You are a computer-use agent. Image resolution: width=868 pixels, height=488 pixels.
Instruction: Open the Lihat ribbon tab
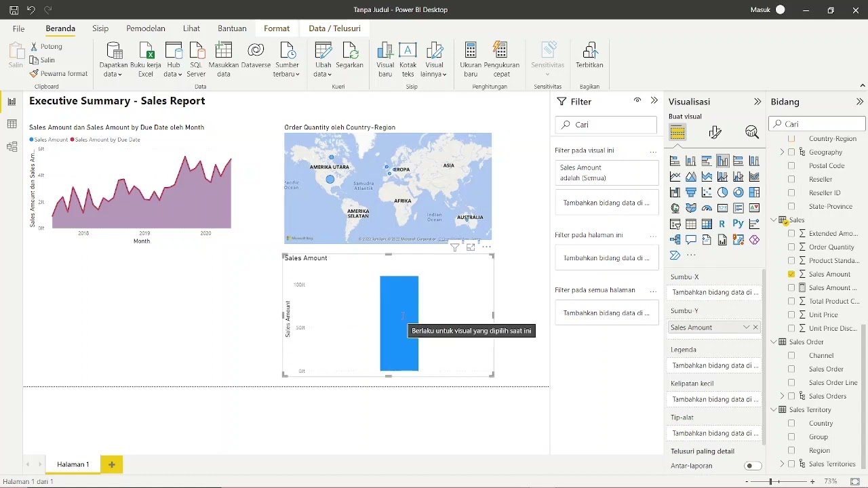tap(191, 28)
